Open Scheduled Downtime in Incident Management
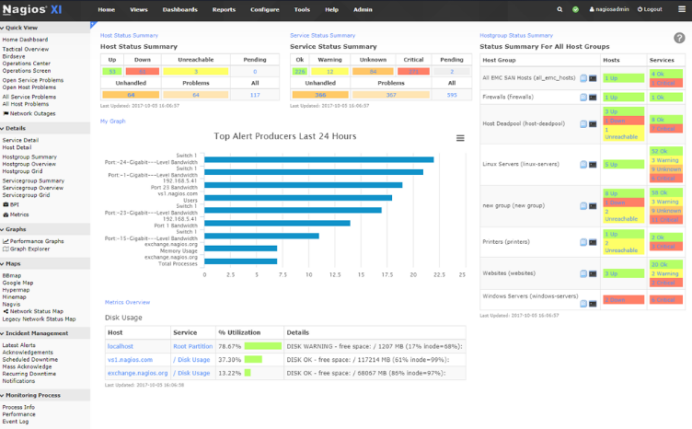Image resolution: width=692 pixels, height=429 pixels. coord(30,359)
